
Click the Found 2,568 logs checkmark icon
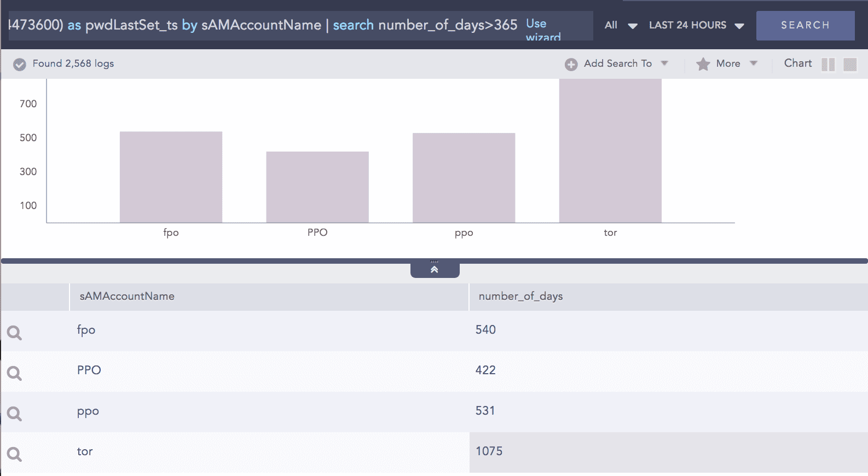point(19,64)
